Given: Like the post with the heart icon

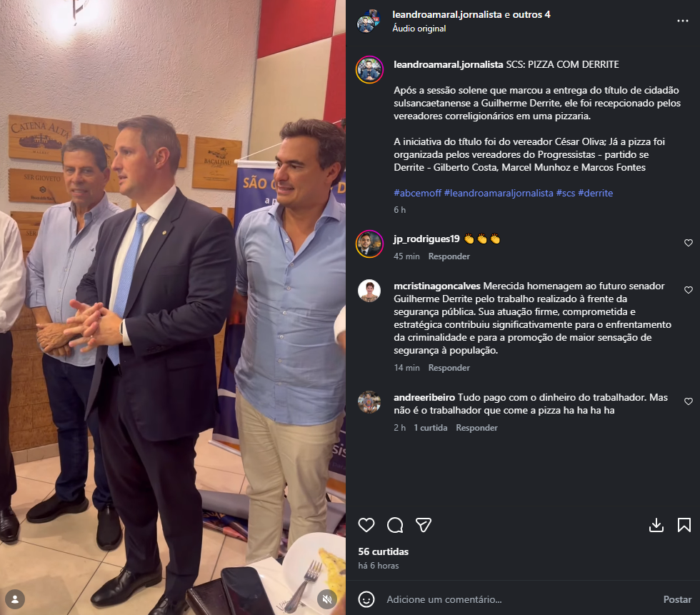Looking at the screenshot, I should coord(366,525).
